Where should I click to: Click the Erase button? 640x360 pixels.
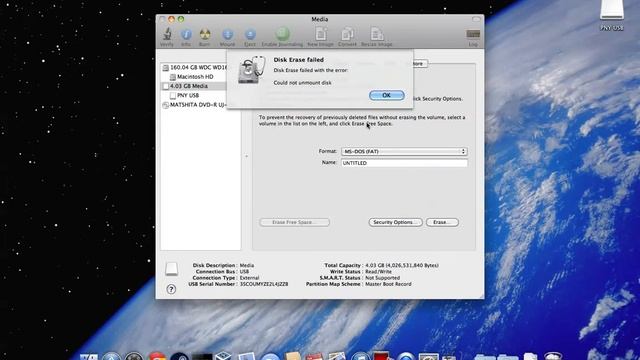pos(442,222)
